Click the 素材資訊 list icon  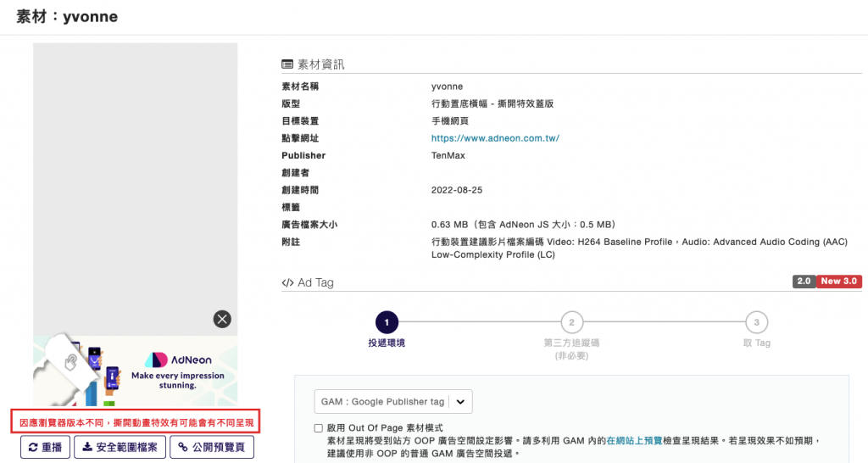pyautogui.click(x=287, y=64)
